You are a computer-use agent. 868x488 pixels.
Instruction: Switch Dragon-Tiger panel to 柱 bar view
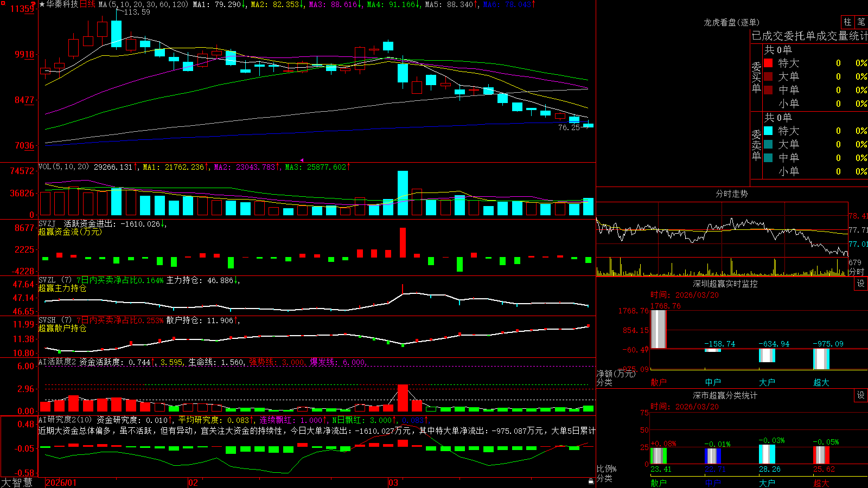[x=847, y=22]
